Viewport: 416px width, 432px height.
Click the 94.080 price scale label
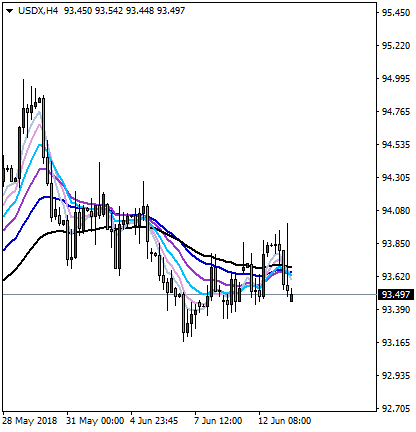396,211
